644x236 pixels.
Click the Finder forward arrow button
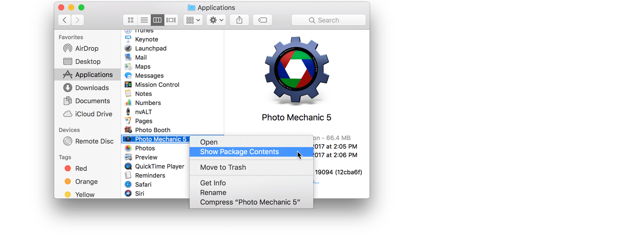(77, 20)
